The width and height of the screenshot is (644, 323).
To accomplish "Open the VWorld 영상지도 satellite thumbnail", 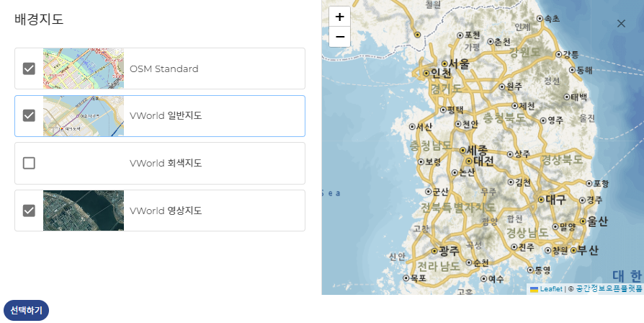I will [84, 211].
